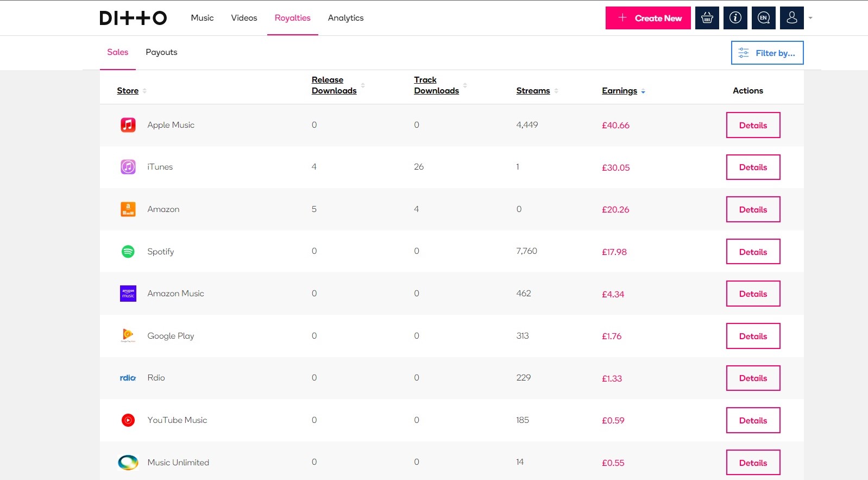Open the user account profile icon
Image resolution: width=868 pixels, height=480 pixels.
click(x=791, y=18)
